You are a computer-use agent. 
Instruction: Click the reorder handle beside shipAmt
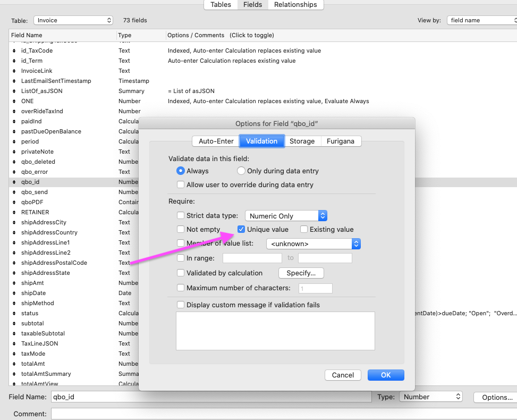(14, 283)
